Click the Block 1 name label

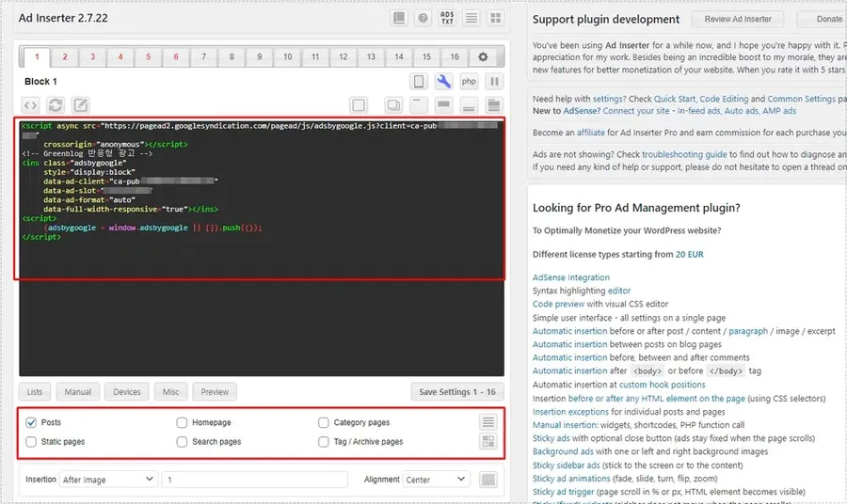coord(40,82)
